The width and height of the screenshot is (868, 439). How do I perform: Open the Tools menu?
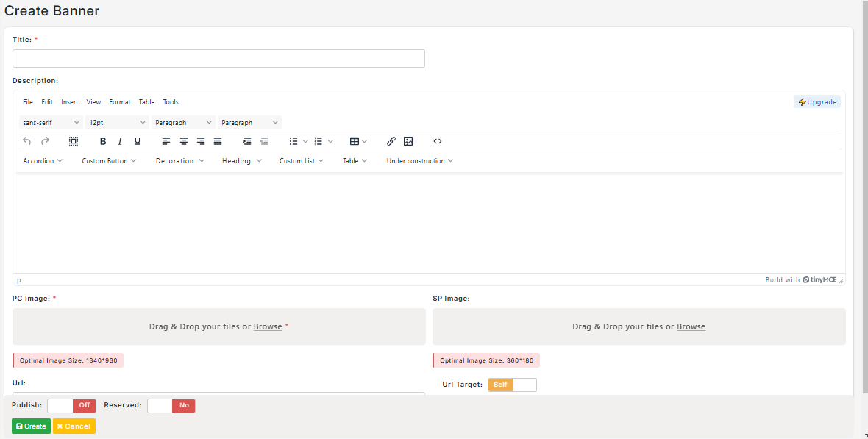(x=171, y=102)
